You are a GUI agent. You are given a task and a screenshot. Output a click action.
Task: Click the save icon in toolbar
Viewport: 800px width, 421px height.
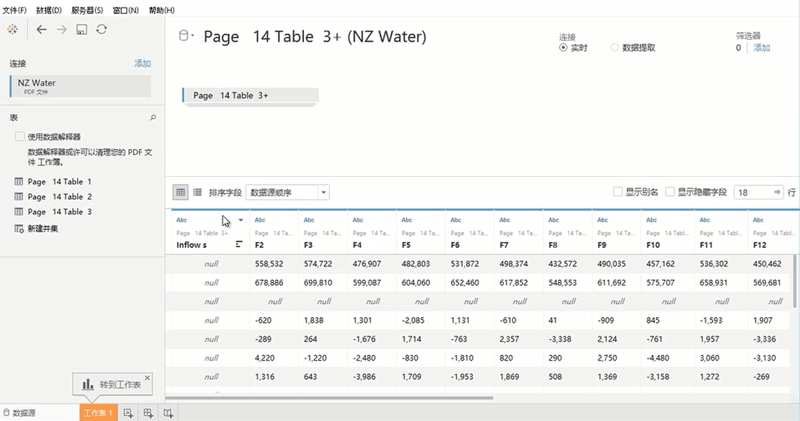82,30
